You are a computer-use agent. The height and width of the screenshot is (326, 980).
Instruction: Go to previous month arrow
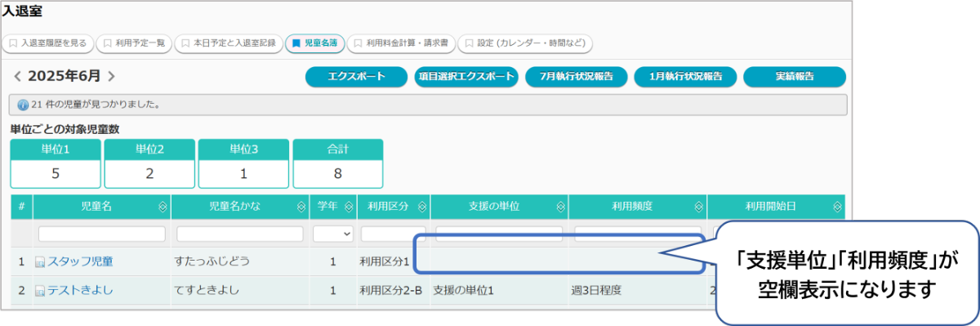[17, 77]
